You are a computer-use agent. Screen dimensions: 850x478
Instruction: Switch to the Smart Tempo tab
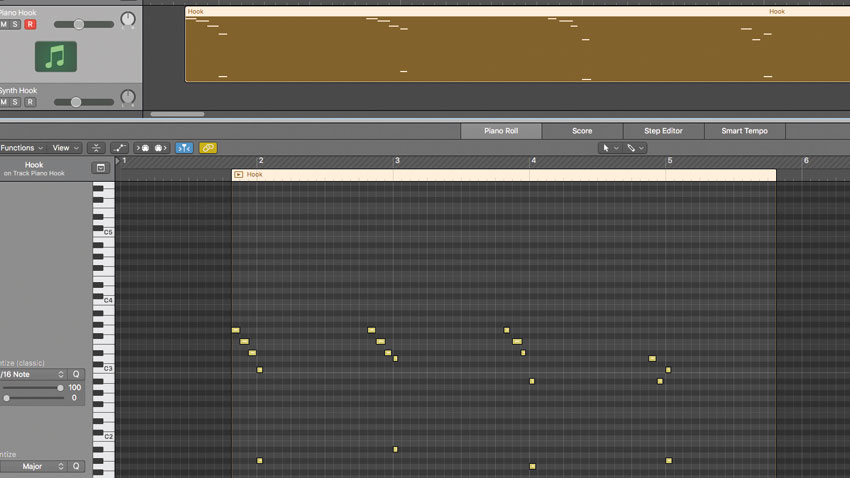(x=745, y=131)
